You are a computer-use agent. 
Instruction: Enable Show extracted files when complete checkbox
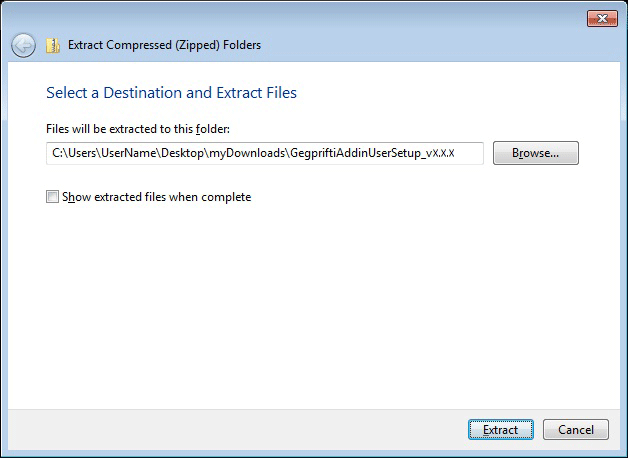[52, 197]
